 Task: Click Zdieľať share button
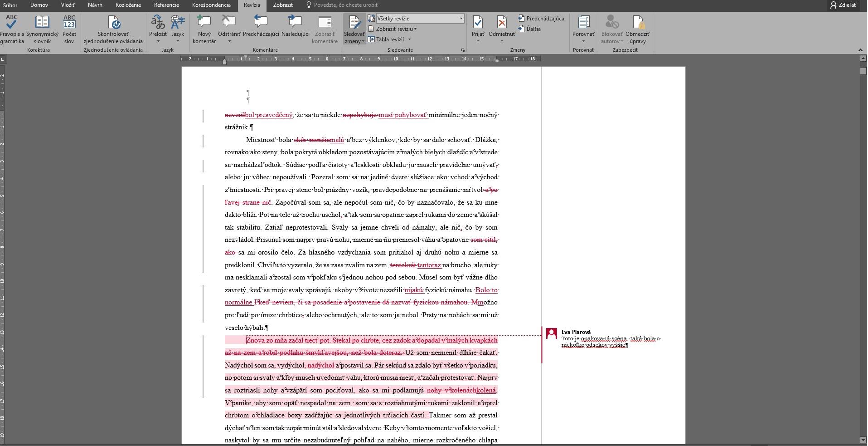tap(844, 5)
